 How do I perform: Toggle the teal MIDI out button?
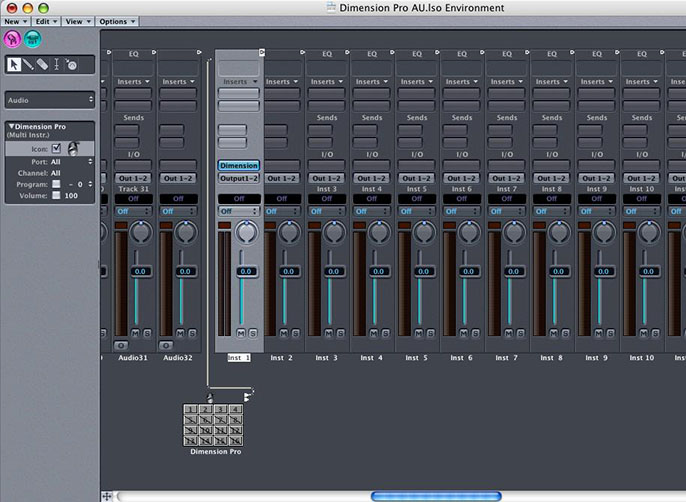click(32, 39)
